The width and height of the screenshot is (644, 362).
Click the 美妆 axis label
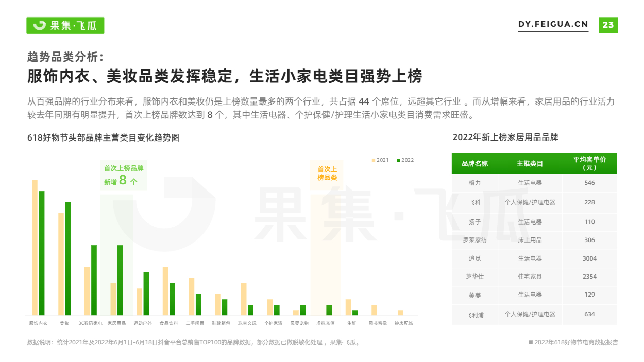pos(64,323)
